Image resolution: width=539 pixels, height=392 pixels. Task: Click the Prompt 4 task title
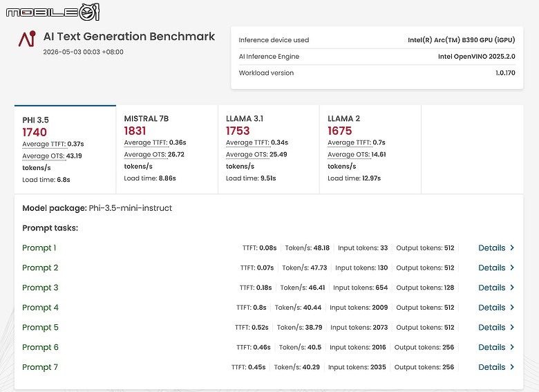pyautogui.click(x=40, y=308)
